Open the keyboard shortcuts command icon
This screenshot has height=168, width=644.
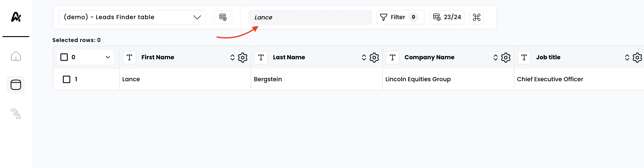[x=477, y=17]
